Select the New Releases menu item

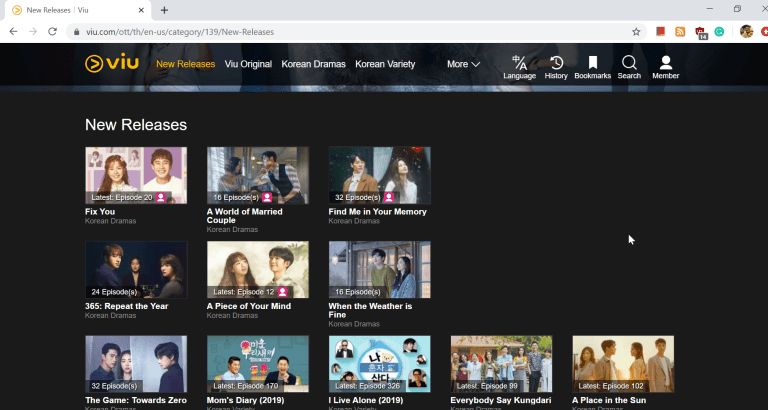tap(185, 64)
